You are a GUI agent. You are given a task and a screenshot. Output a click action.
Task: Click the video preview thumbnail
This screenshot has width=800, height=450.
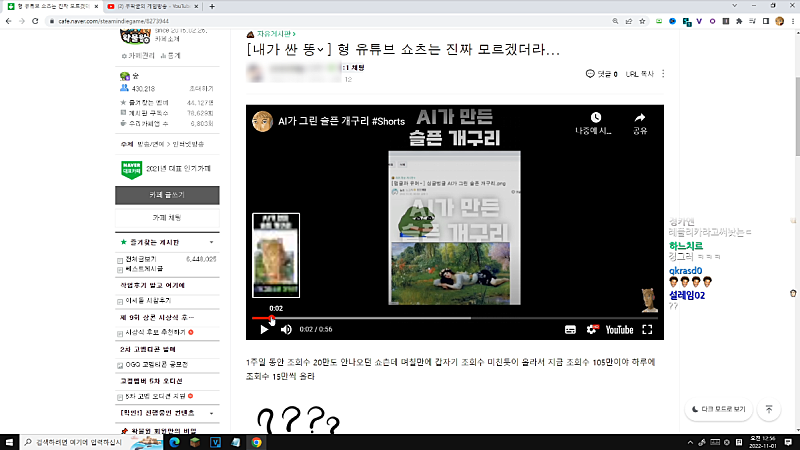pos(276,255)
